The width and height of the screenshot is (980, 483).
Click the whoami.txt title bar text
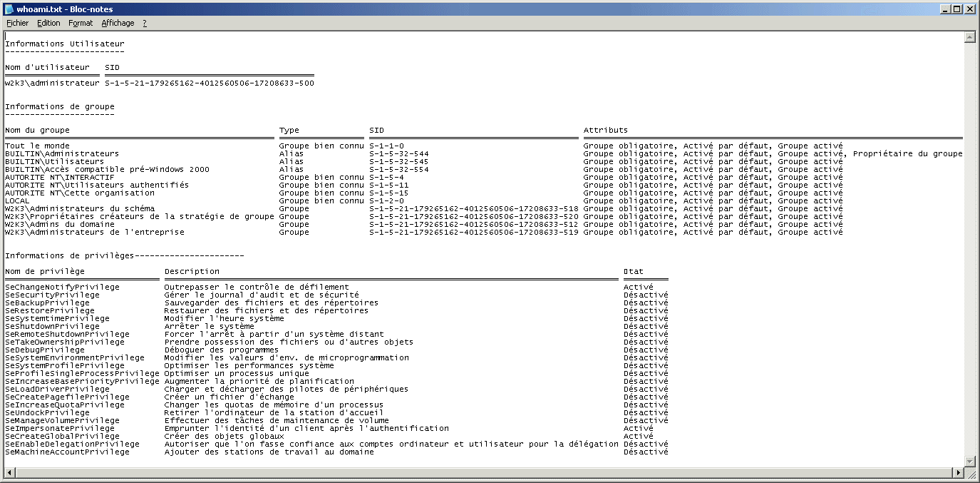[64, 9]
